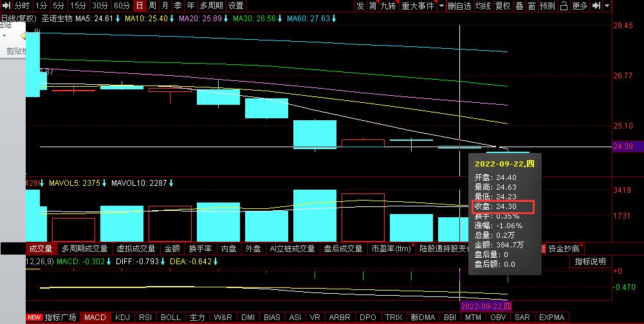This screenshot has height=324, width=644.
Task: Click the 指标说明 button
Action: point(590,262)
